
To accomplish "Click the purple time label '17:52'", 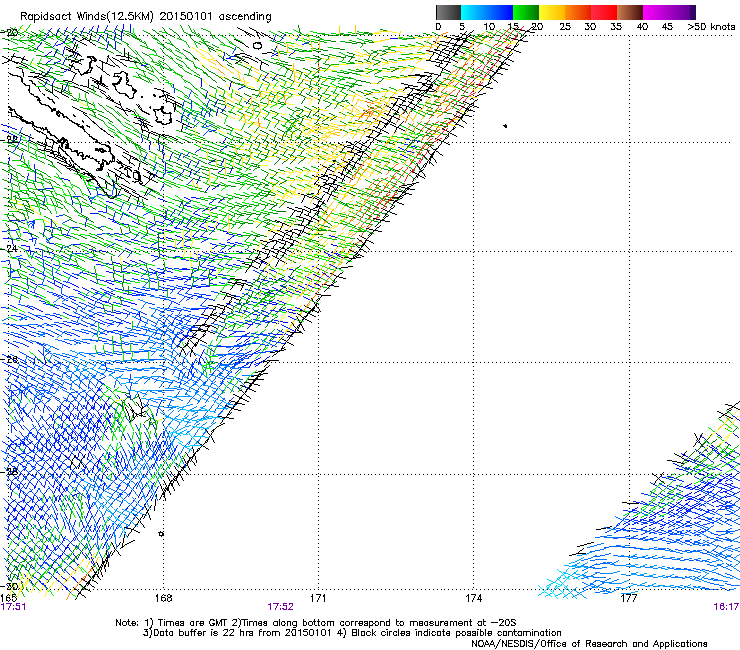I will pyautogui.click(x=280, y=607).
